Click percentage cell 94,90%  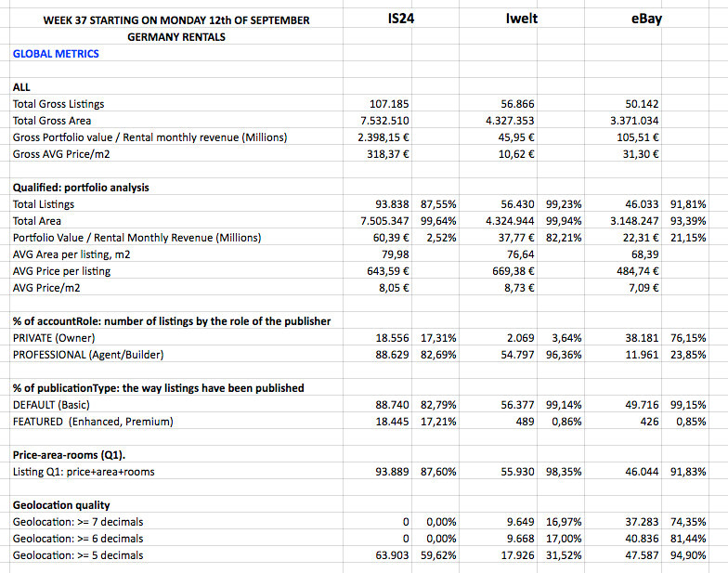click(688, 555)
